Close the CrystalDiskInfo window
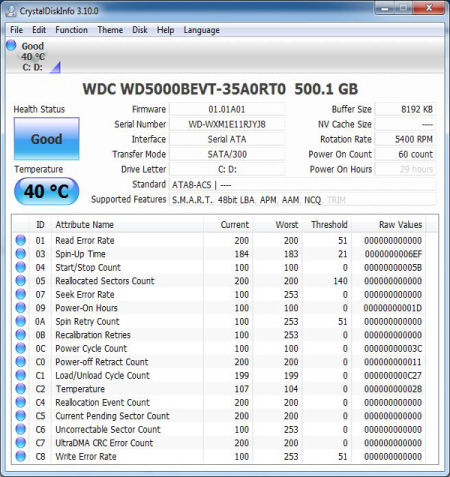 point(429,8)
